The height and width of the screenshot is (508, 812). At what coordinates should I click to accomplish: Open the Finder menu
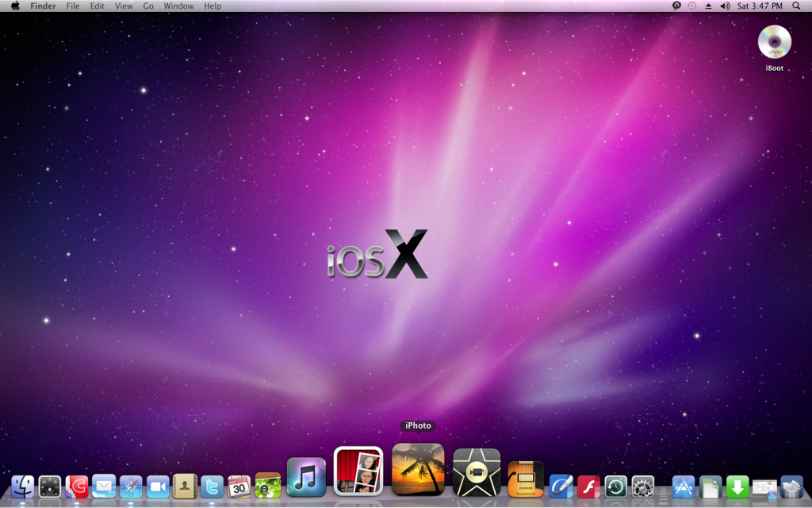point(43,6)
